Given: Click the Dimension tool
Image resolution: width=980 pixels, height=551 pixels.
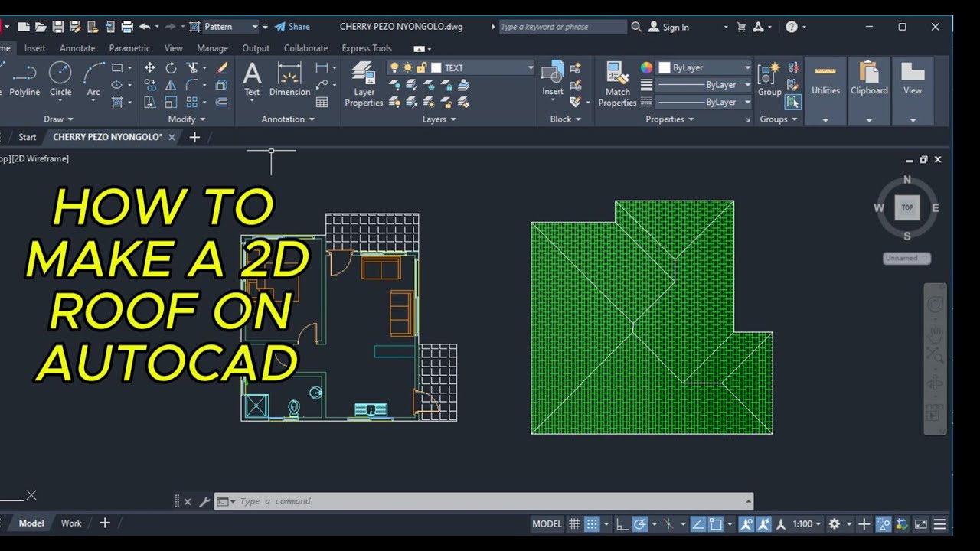Looking at the screenshot, I should point(289,80).
